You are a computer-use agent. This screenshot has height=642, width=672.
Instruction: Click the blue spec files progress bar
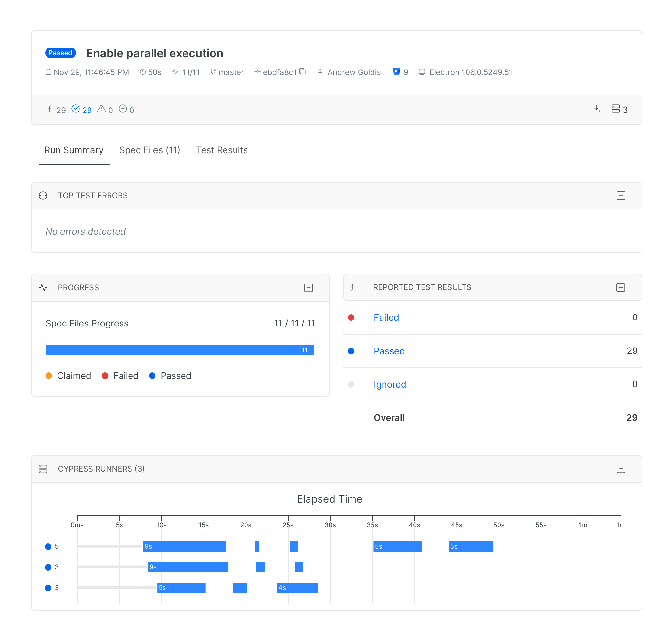point(179,349)
